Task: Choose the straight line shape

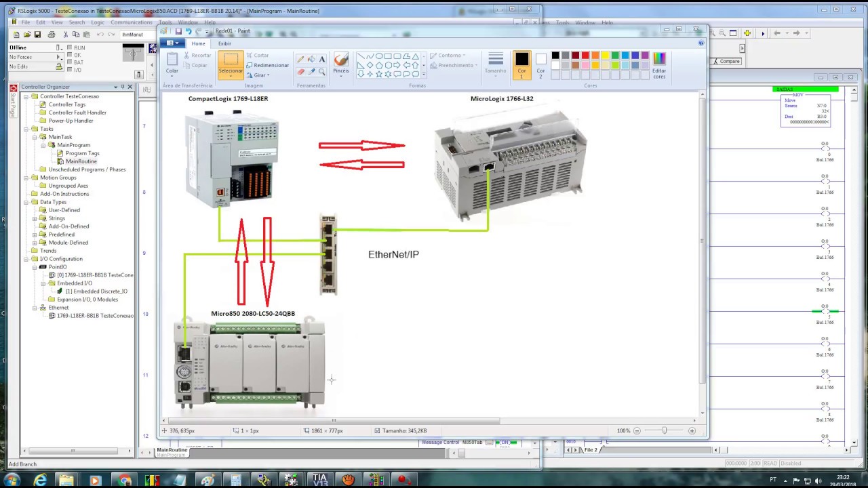Action: (361, 56)
